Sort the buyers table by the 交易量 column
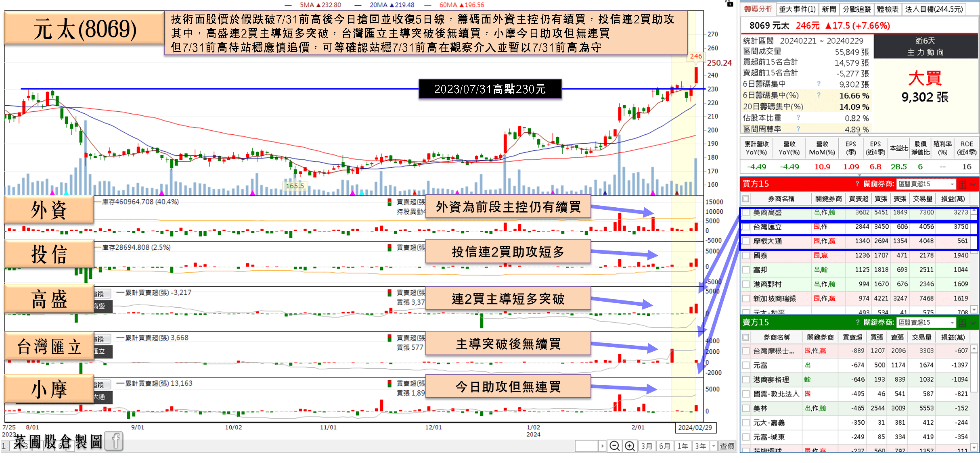 922,199
